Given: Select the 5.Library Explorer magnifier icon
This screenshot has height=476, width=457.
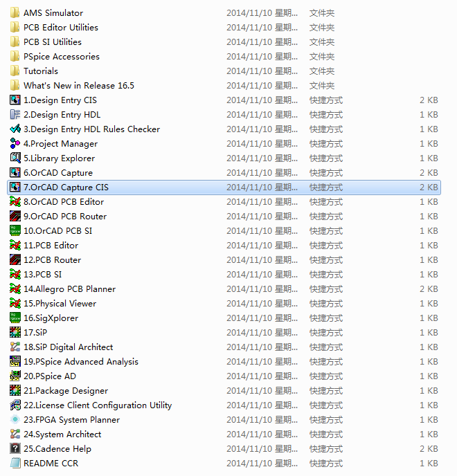Looking at the screenshot, I should coord(15,158).
